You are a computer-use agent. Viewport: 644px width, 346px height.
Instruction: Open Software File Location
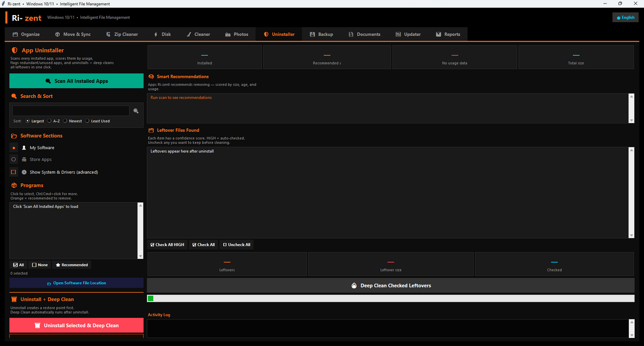tap(77, 283)
